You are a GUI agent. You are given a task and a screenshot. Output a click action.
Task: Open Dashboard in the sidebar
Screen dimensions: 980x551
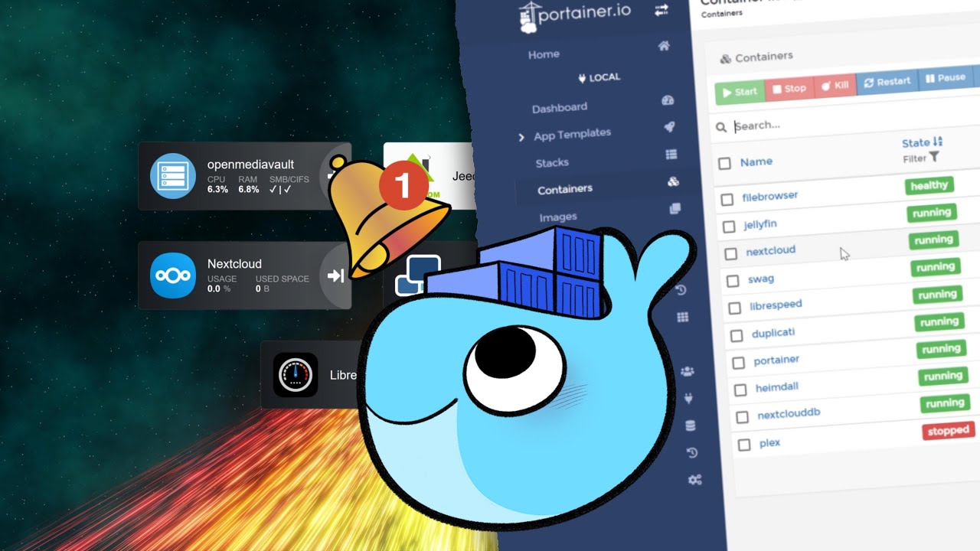pos(560,108)
